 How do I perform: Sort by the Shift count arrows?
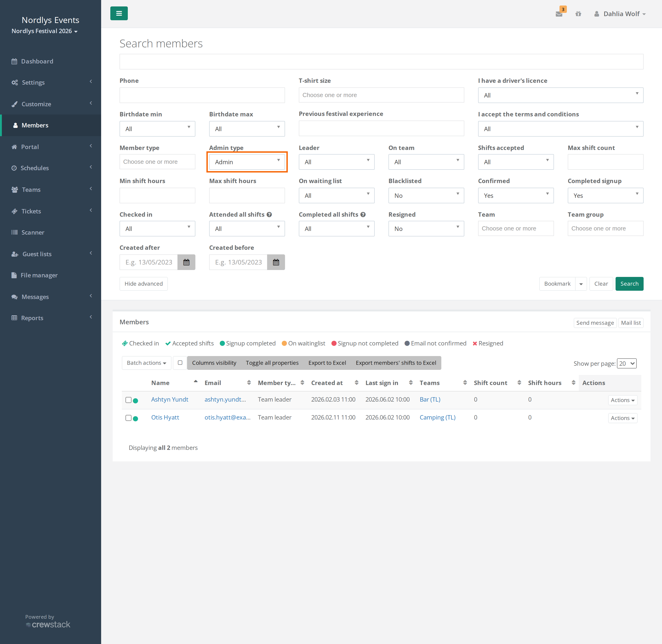(519, 382)
